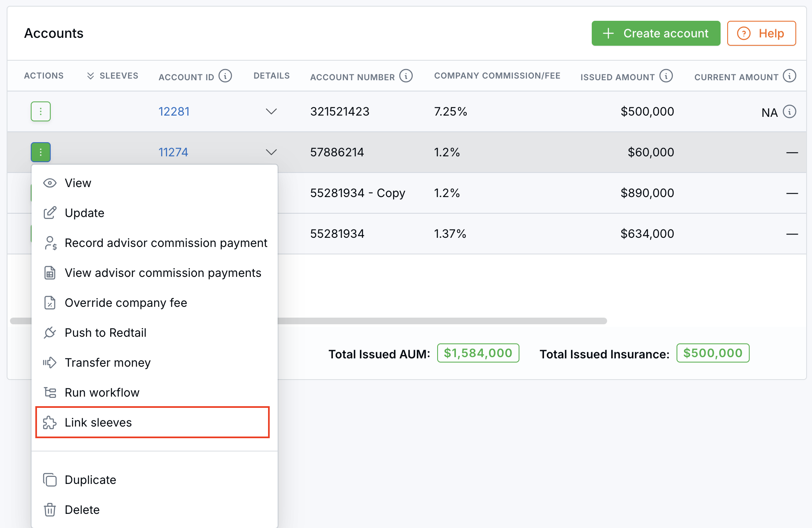This screenshot has width=812, height=528.
Task: Click account number 321521423
Action: 340,111
